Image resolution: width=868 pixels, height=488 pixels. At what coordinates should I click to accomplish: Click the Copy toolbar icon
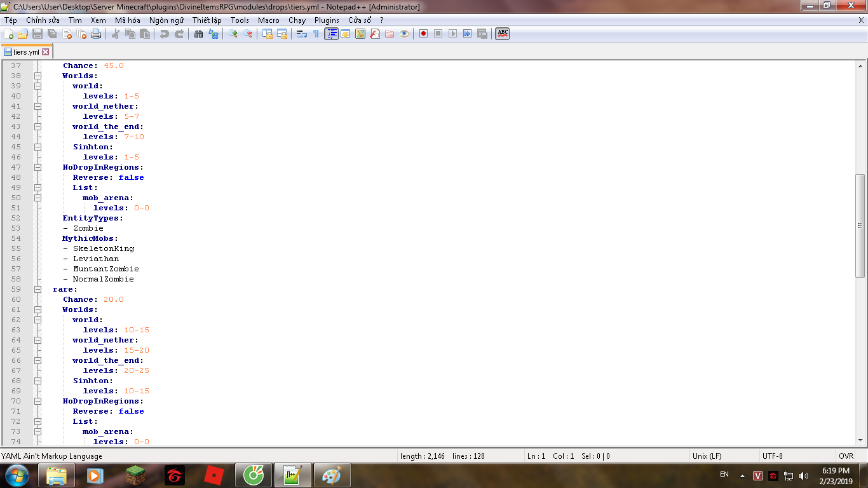130,34
